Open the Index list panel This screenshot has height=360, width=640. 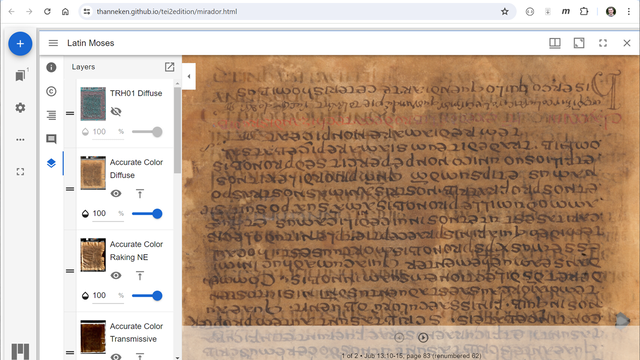[x=51, y=115]
